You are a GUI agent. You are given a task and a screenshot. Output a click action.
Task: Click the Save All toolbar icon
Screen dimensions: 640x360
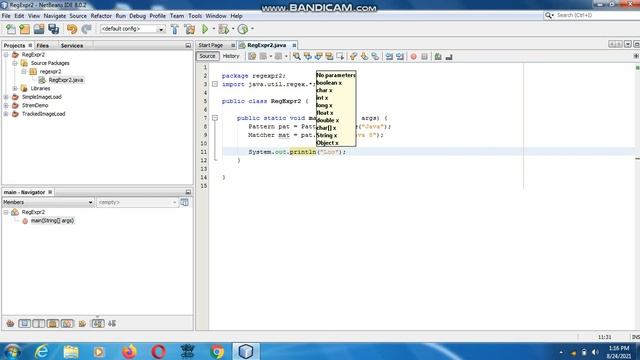pos(53,29)
